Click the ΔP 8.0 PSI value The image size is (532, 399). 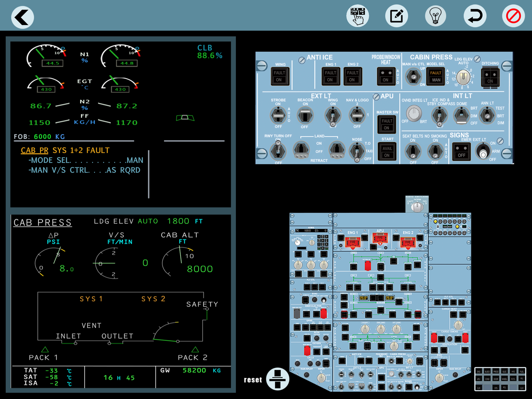[66, 268]
